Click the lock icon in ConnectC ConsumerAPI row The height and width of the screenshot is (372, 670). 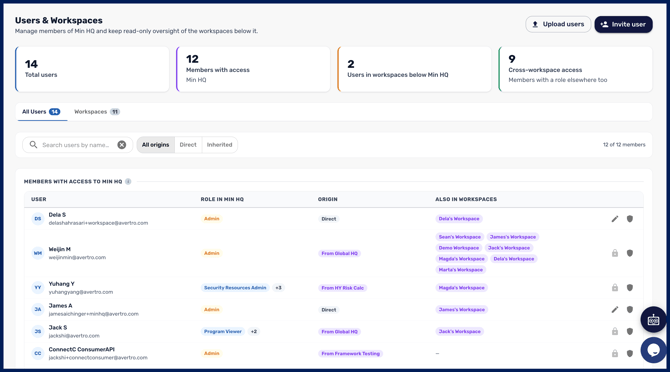(615, 353)
